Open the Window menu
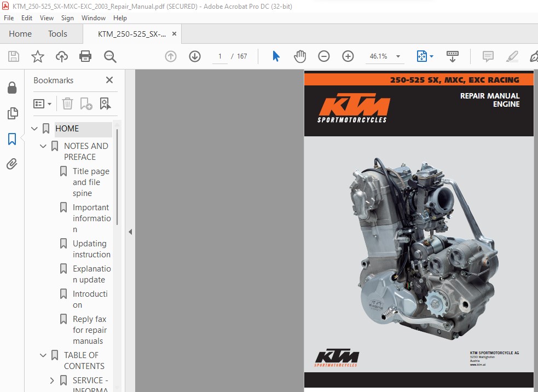538x392 pixels. 94,18
